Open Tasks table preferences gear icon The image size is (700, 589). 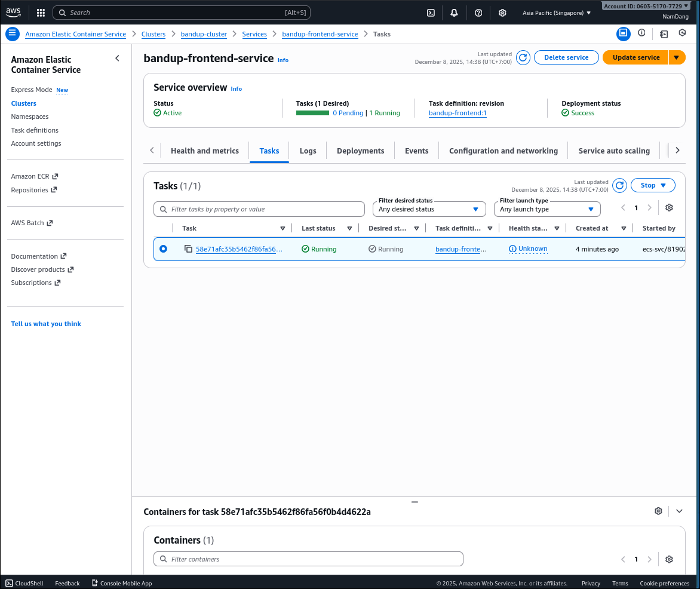[x=669, y=208]
